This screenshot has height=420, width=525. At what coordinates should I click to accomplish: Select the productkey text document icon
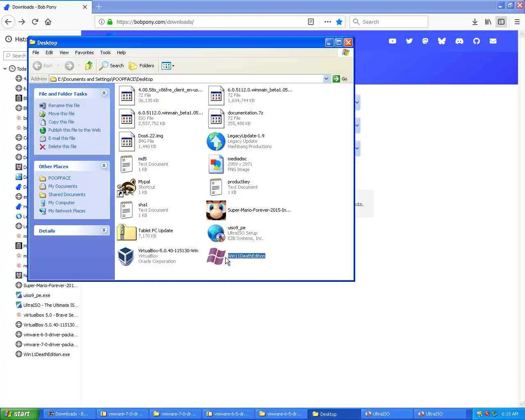(x=216, y=187)
